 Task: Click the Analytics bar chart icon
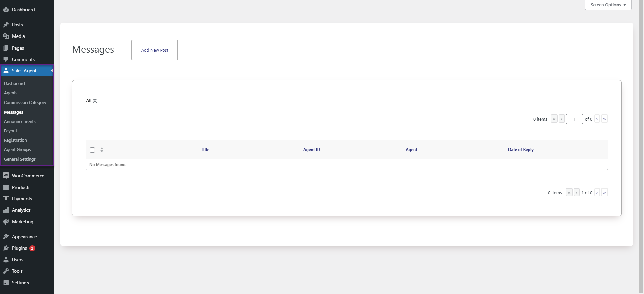[x=6, y=210]
